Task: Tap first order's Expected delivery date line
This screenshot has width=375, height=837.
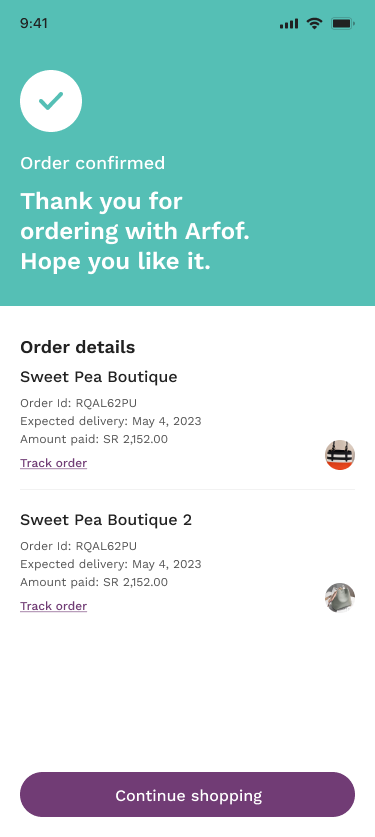Action: [111, 421]
